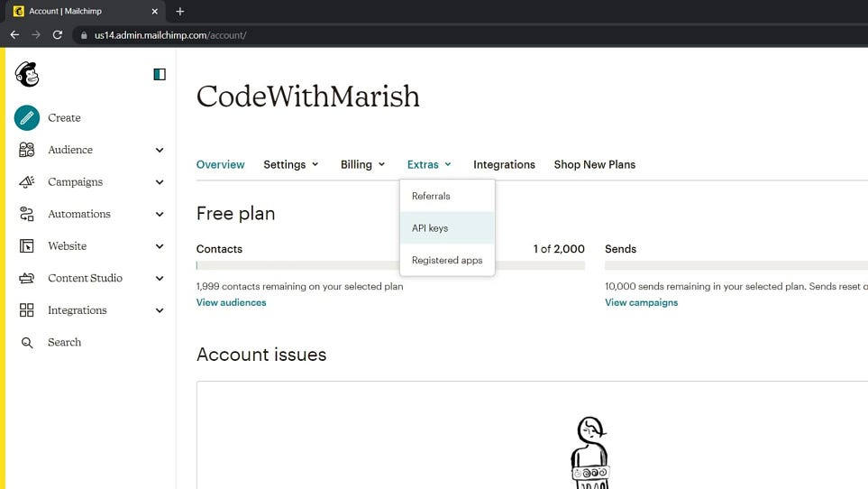Click the View campaigns link

pyautogui.click(x=641, y=302)
